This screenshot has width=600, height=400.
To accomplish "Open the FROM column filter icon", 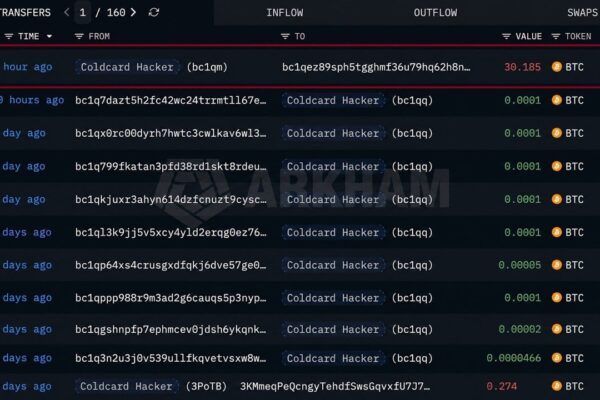I will coord(79,36).
